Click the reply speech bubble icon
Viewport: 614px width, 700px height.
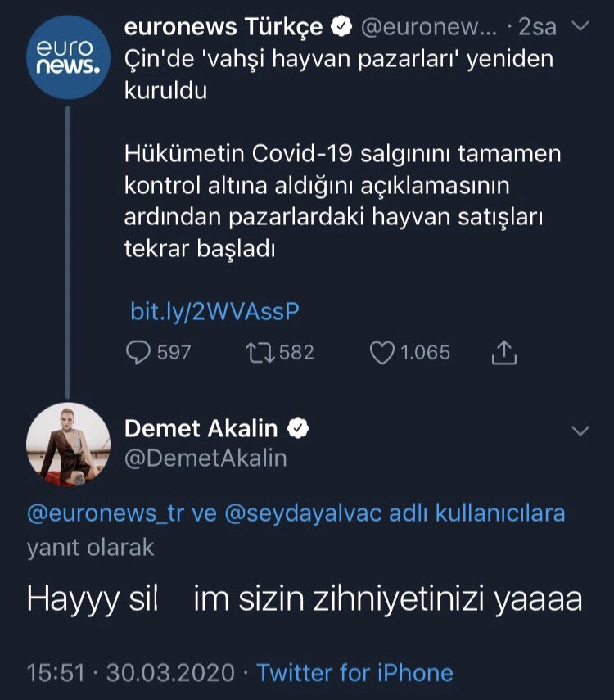pyautogui.click(x=139, y=352)
